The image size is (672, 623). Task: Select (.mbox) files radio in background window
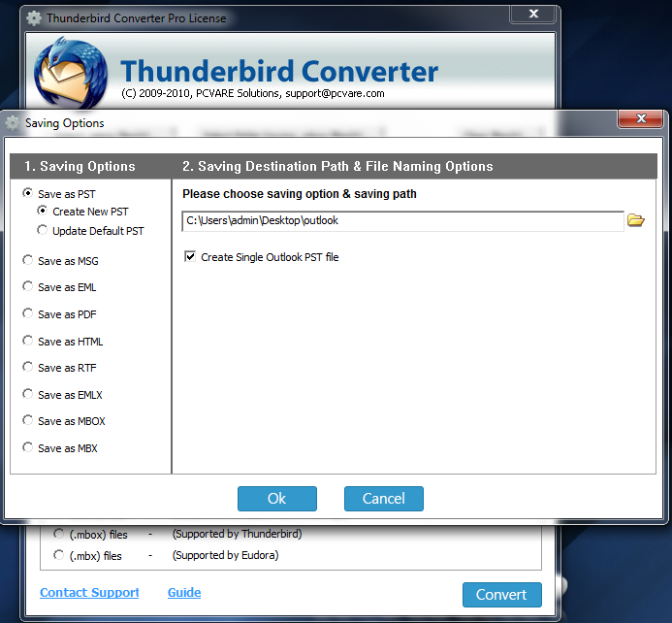(x=58, y=534)
